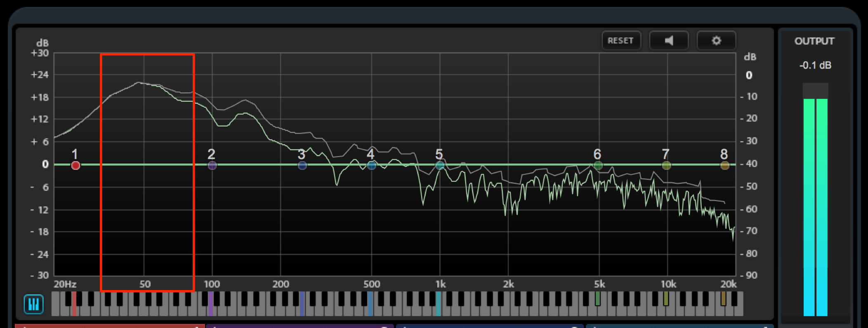Click the orange highlighted piano key
This screenshot has height=328, width=868.
coord(723,299)
